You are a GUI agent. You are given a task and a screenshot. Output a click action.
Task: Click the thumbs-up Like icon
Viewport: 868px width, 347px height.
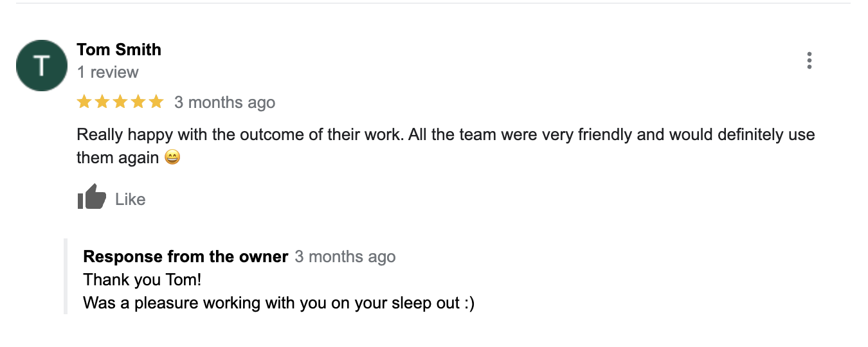(91, 197)
